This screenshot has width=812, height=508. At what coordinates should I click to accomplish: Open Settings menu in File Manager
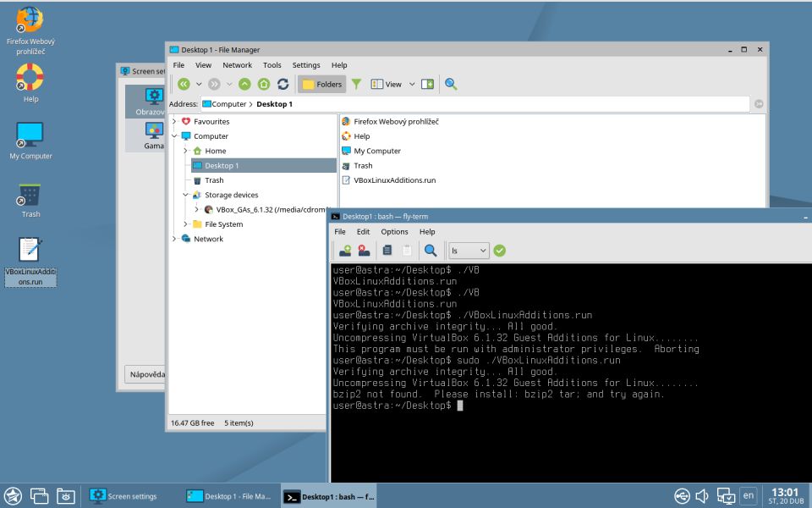[306, 65]
